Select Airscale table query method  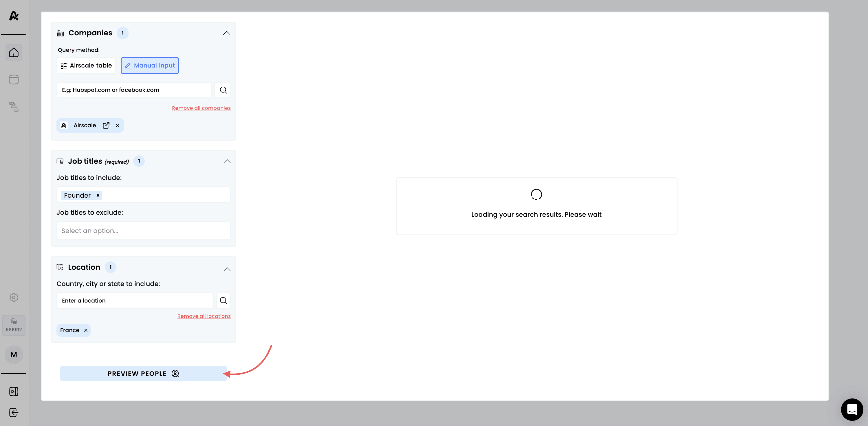pos(86,65)
